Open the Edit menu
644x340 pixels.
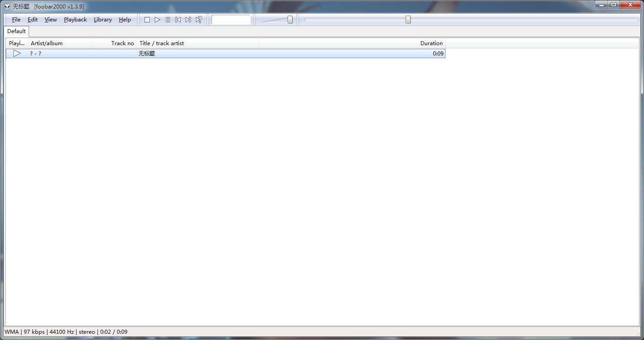[x=33, y=20]
